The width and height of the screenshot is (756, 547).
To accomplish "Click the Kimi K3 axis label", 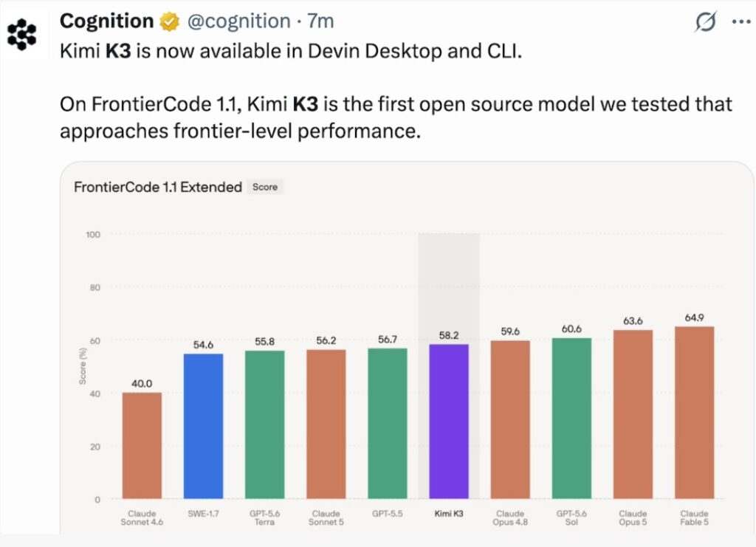I will [x=449, y=514].
